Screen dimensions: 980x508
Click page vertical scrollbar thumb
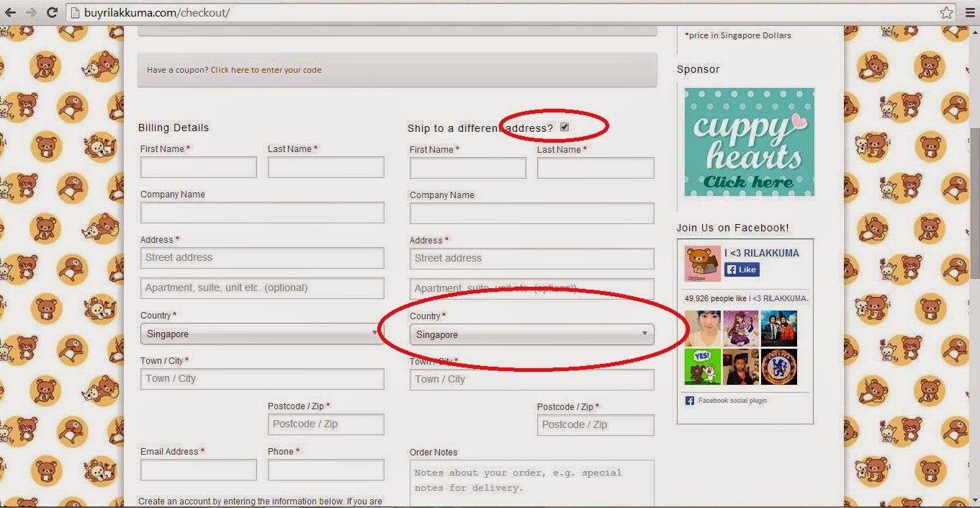pyautogui.click(x=974, y=204)
